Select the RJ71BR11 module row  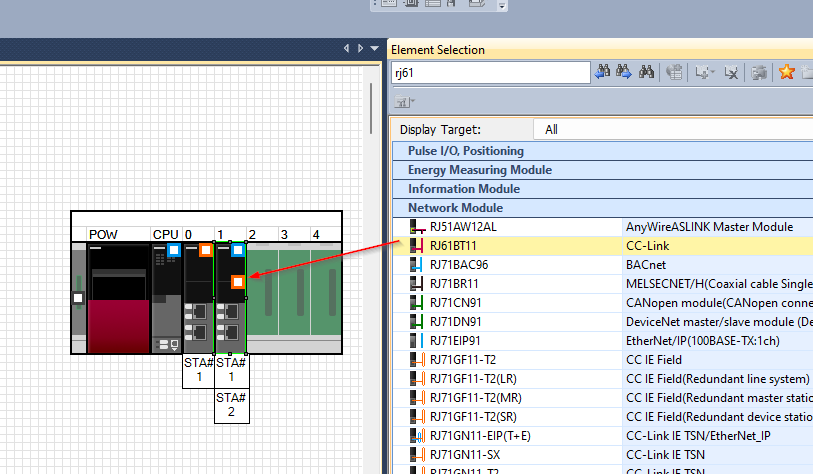pyautogui.click(x=602, y=284)
